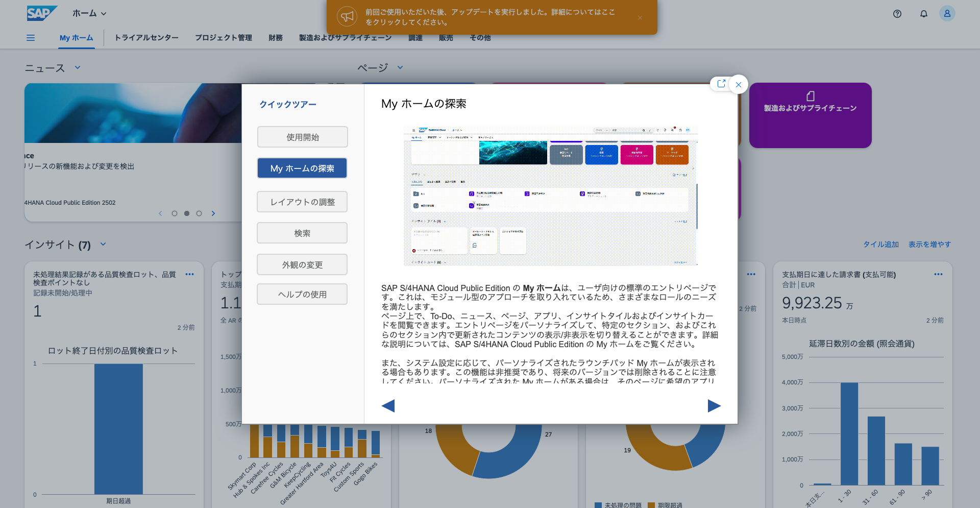The width and height of the screenshot is (980, 508).
Task: Select the second news carousel dot
Action: pos(187,213)
